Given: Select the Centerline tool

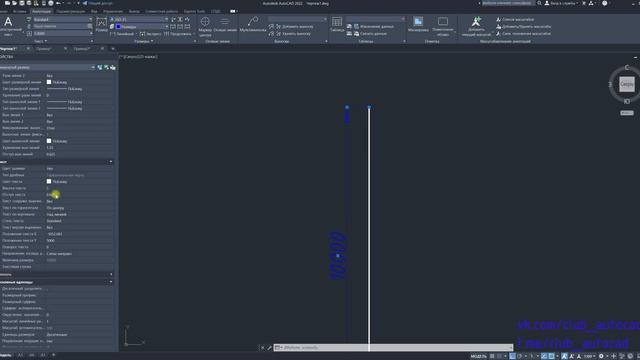Looking at the screenshot, I should 225,25.
